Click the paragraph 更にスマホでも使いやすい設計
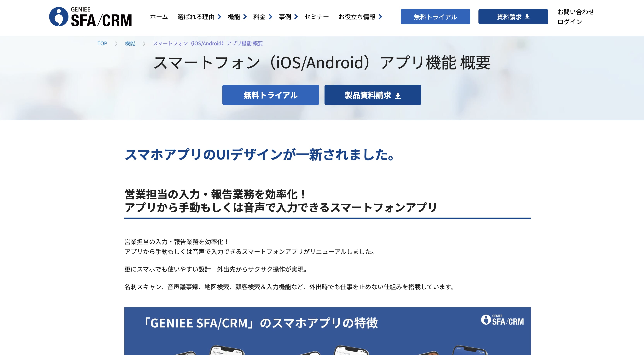 tap(216, 269)
